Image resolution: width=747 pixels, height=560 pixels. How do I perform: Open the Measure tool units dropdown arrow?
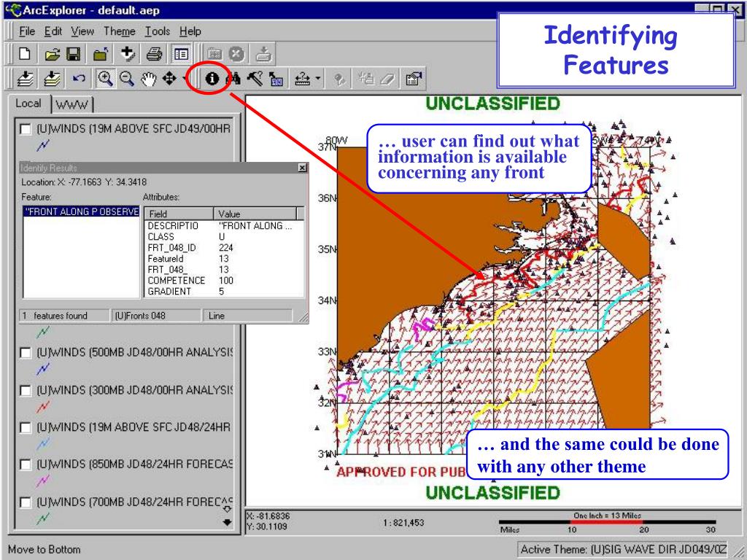tap(318, 79)
